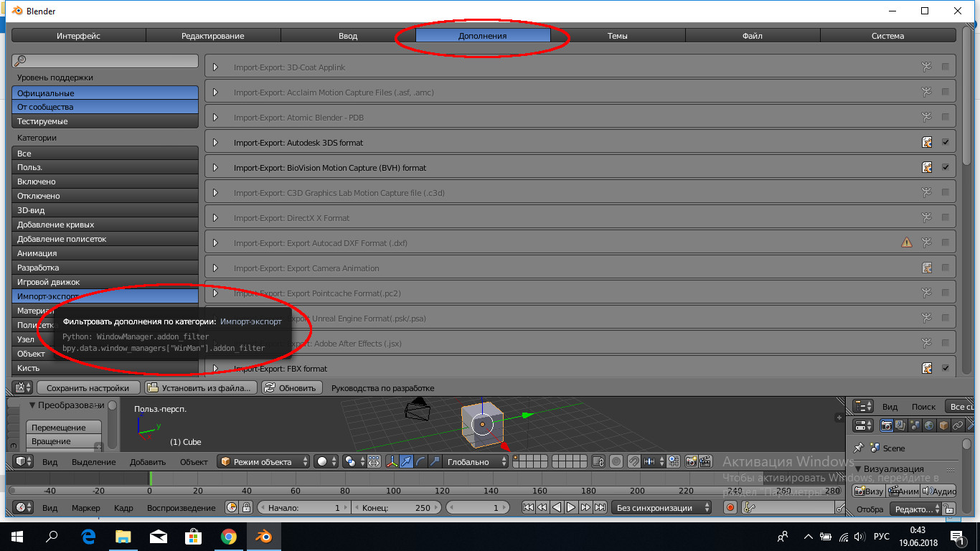Enable the Atomic Blender - PDB checkbox
The height and width of the screenshot is (551, 980).
click(x=946, y=117)
